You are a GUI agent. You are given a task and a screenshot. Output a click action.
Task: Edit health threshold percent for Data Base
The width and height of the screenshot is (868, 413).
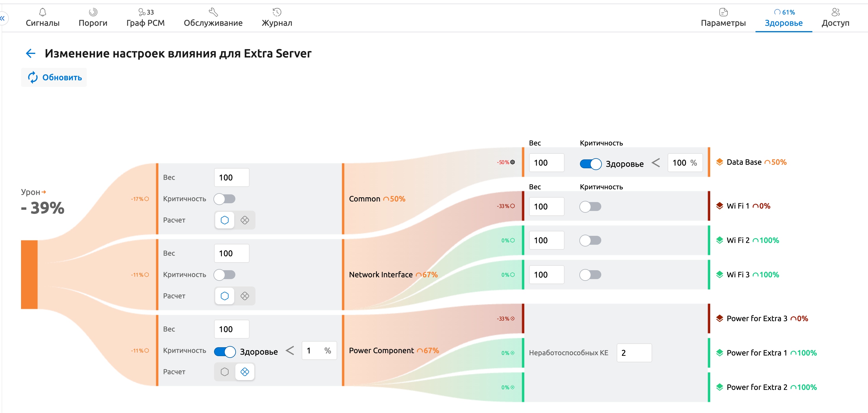click(x=685, y=163)
